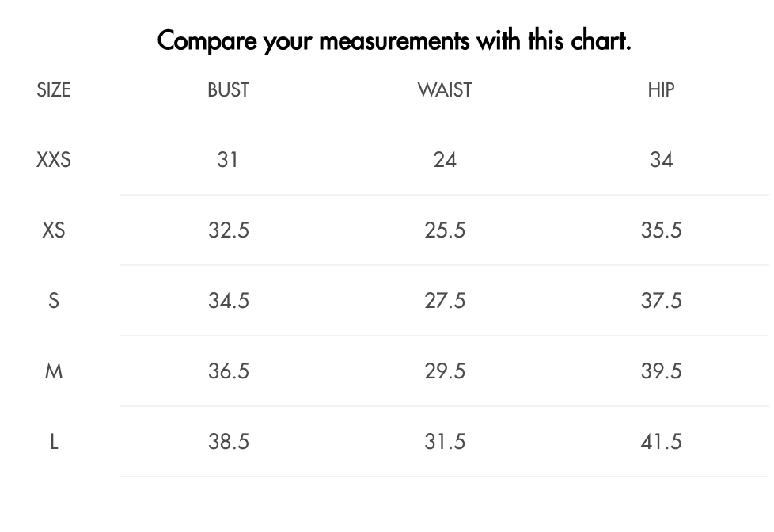Screen dimensions: 774x532
Task: Choose the M size row label
Action: coord(54,371)
